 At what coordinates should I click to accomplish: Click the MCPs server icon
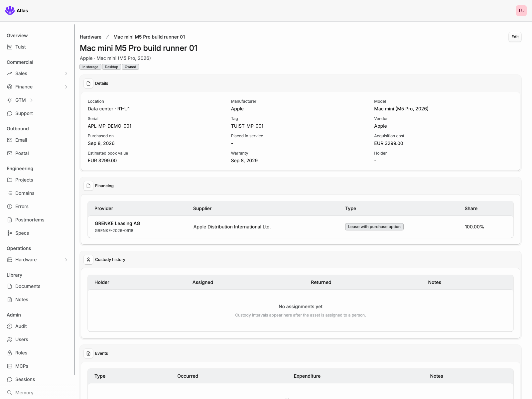click(10, 366)
